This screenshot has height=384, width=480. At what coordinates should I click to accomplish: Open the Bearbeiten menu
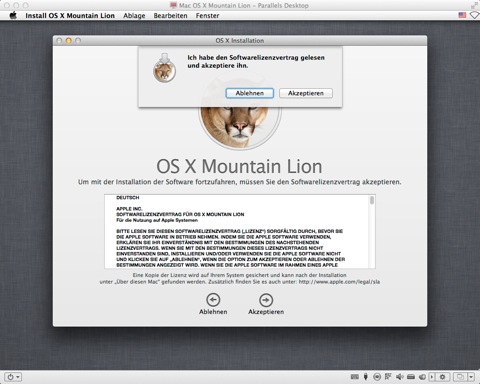click(x=170, y=16)
